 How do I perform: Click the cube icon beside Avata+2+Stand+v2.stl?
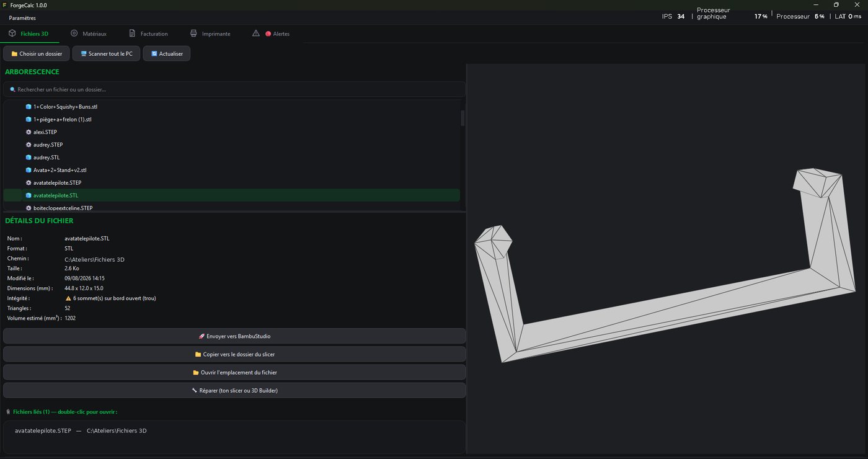coord(29,170)
